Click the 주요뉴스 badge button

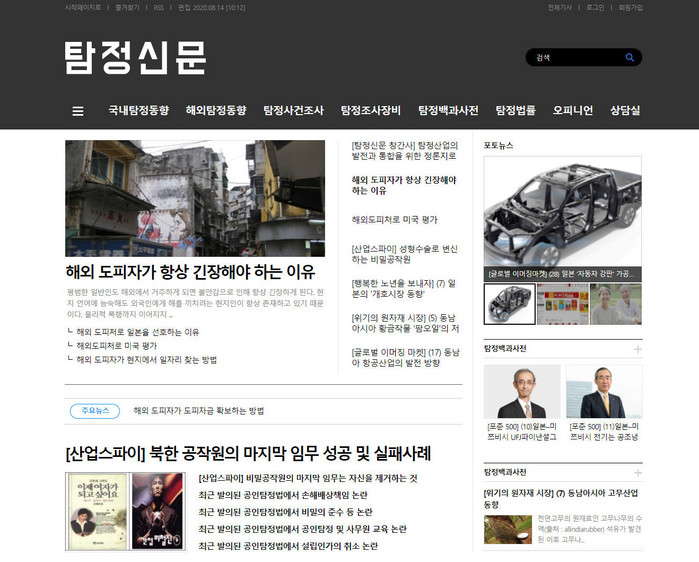click(95, 411)
